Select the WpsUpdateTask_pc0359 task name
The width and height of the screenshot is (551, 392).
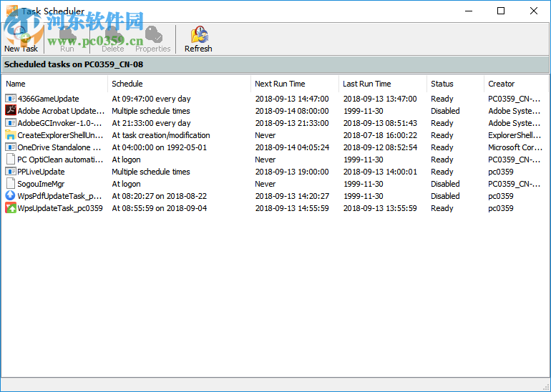[x=60, y=208]
